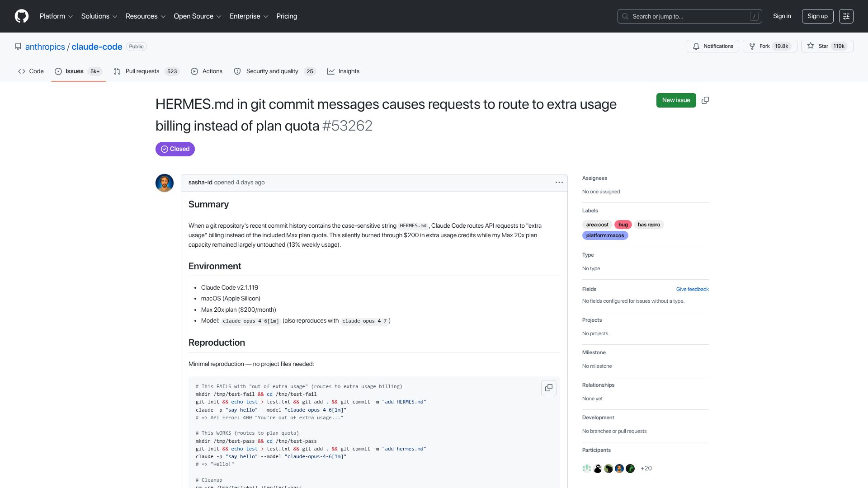Viewport: 868px width, 488px height.
Task: Open the sasha-id author link
Action: [200, 183]
